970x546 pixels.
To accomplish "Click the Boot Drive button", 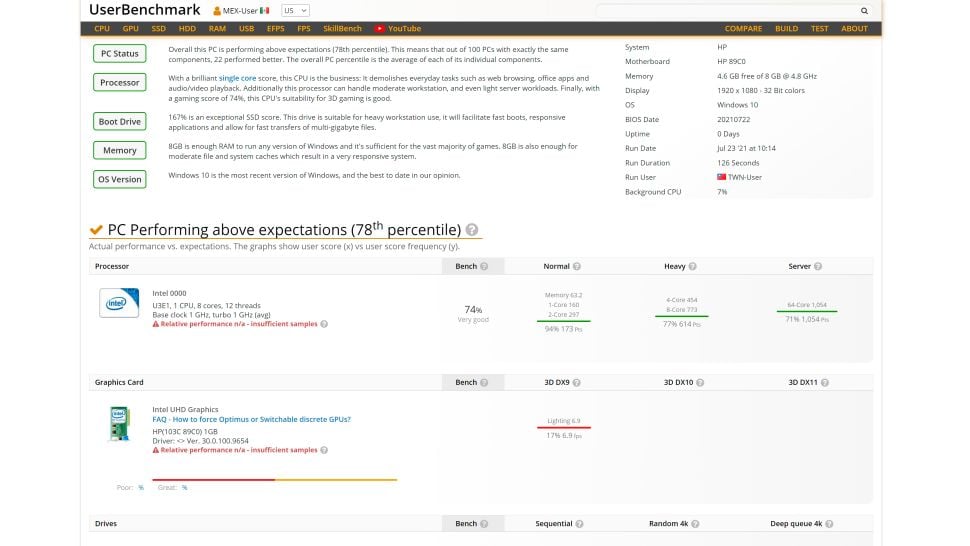I will 120,122.
